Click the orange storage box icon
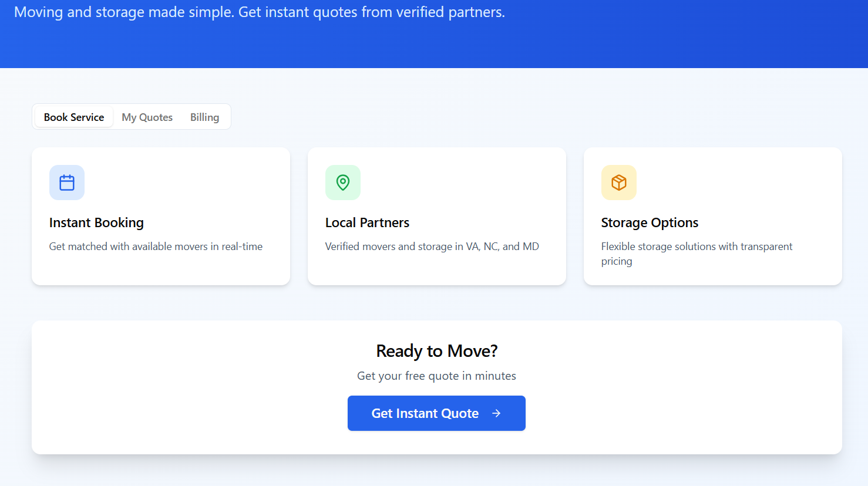 pos(619,183)
